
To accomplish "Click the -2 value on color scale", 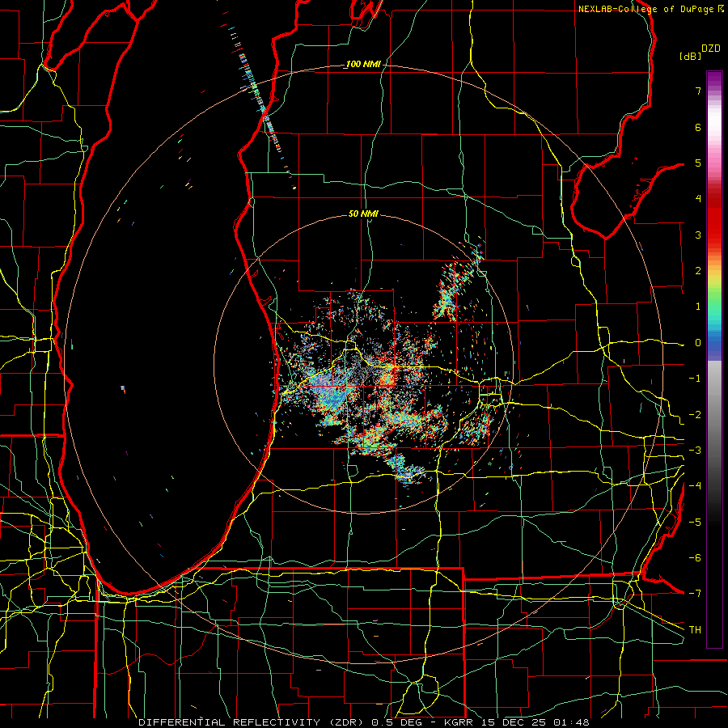I will point(695,415).
